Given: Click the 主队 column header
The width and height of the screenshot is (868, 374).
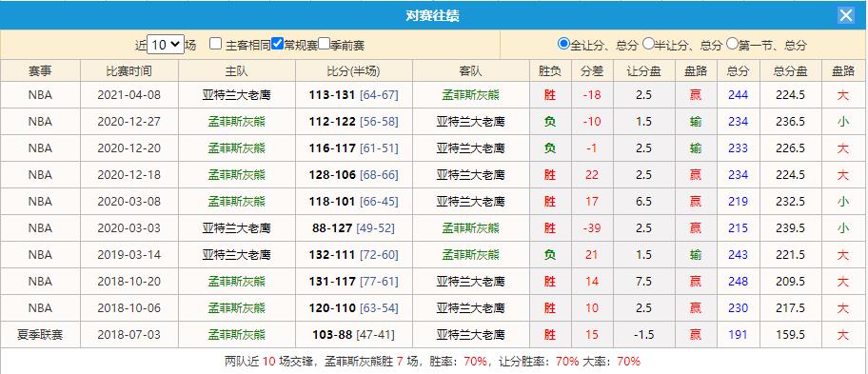Looking at the screenshot, I should (x=236, y=70).
